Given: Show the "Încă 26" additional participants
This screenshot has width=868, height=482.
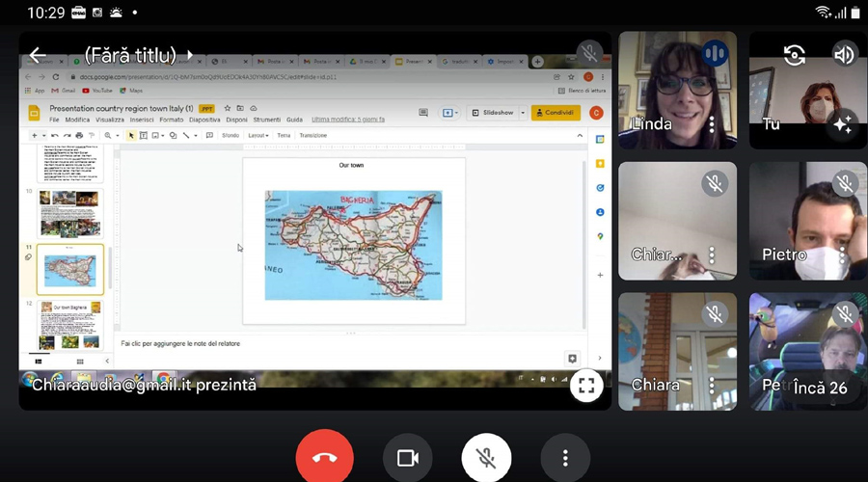Looking at the screenshot, I should 820,388.
